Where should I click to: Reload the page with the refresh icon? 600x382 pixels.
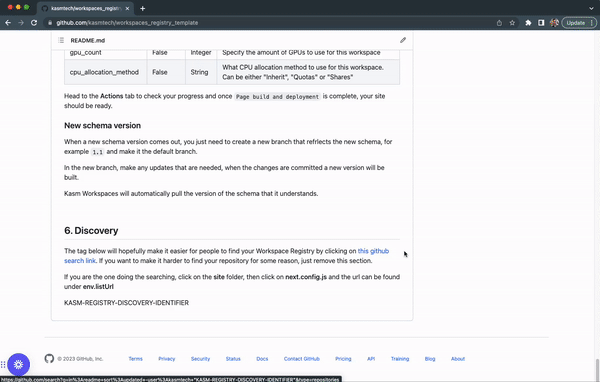[34, 23]
